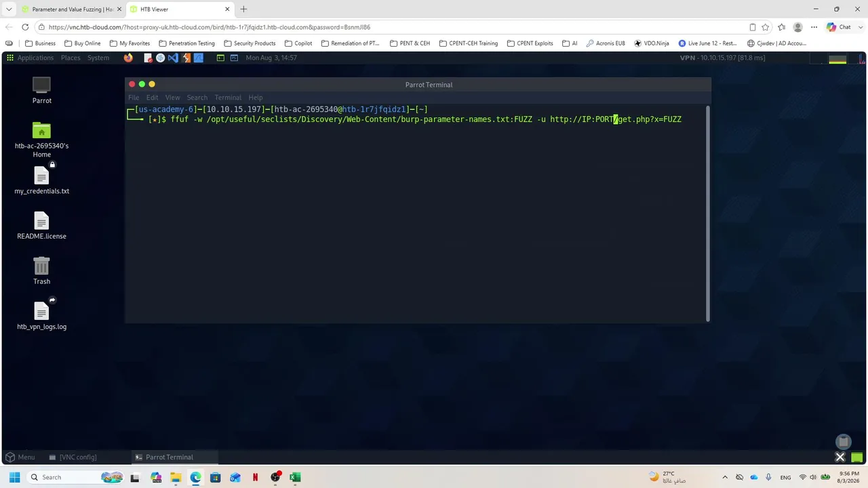Open the terminal Search menu
This screenshot has height=488, width=868.
click(197, 98)
